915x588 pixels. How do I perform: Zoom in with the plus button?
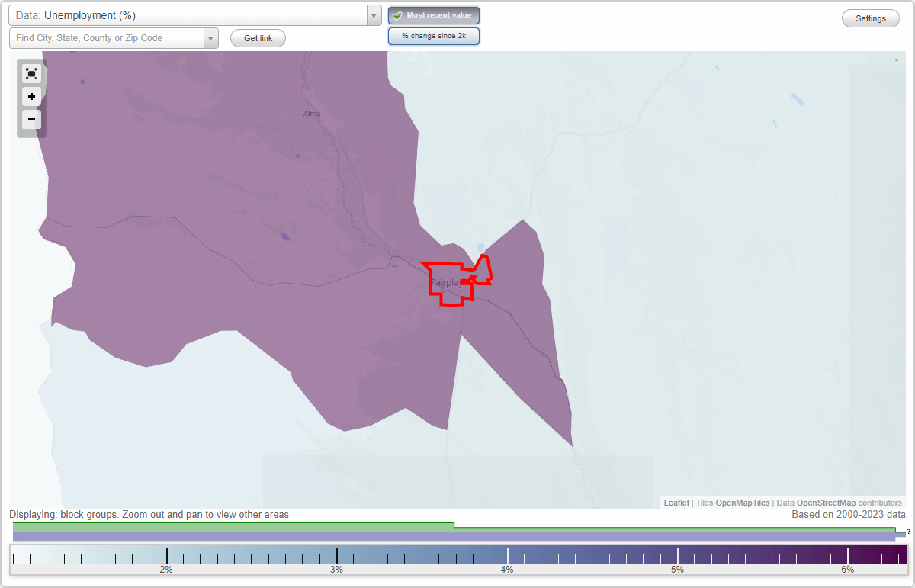point(31,97)
